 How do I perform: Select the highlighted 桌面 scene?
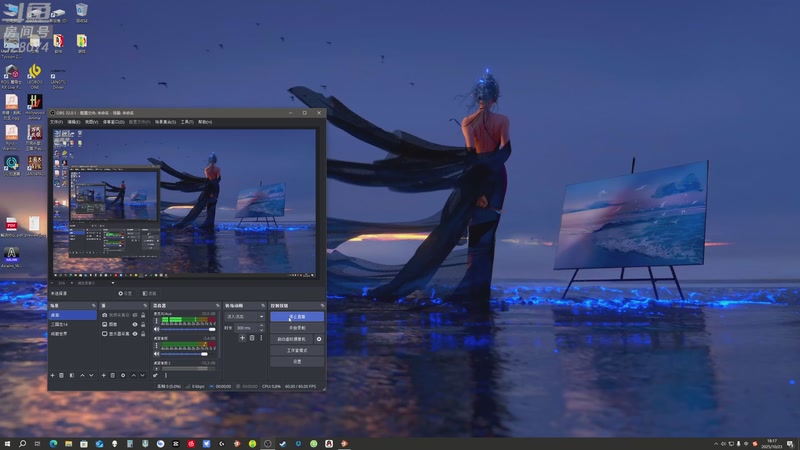click(72, 315)
